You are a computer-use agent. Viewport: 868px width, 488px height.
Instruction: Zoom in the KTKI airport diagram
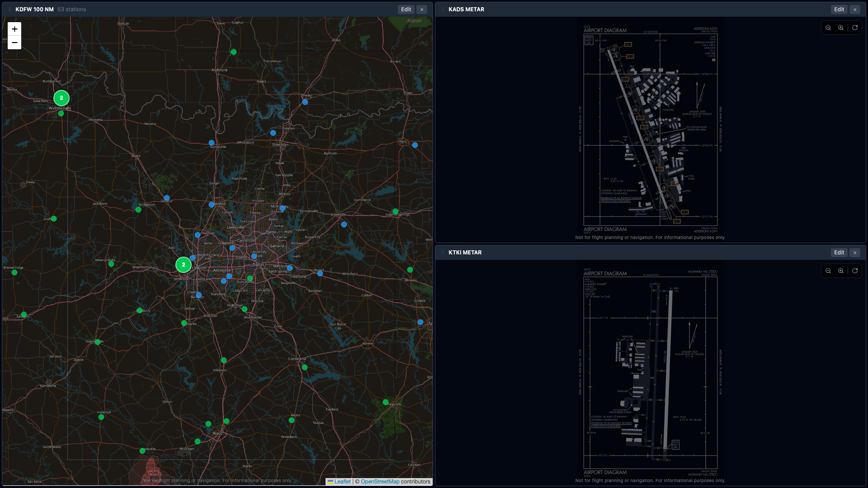(x=841, y=271)
